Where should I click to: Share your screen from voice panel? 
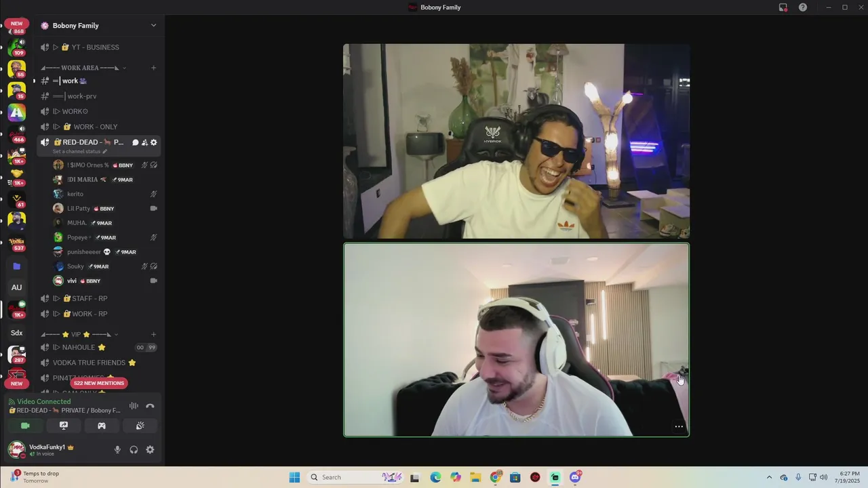tap(64, 426)
